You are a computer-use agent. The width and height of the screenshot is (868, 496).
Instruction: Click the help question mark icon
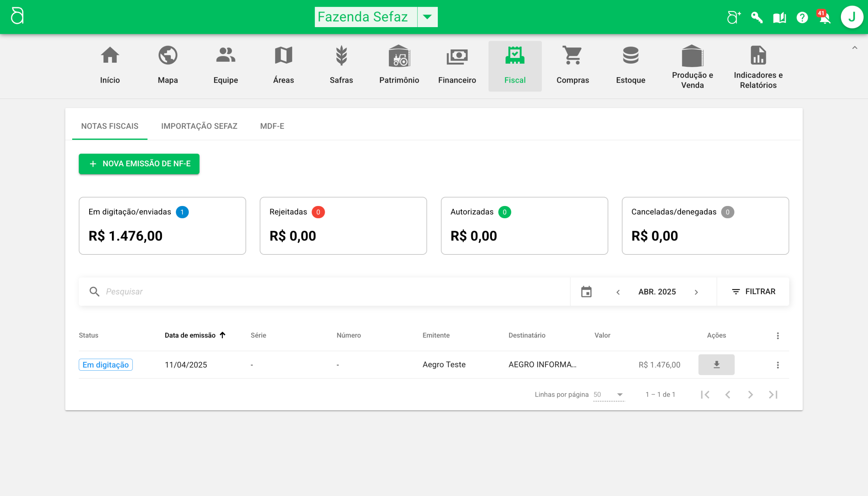pos(802,17)
